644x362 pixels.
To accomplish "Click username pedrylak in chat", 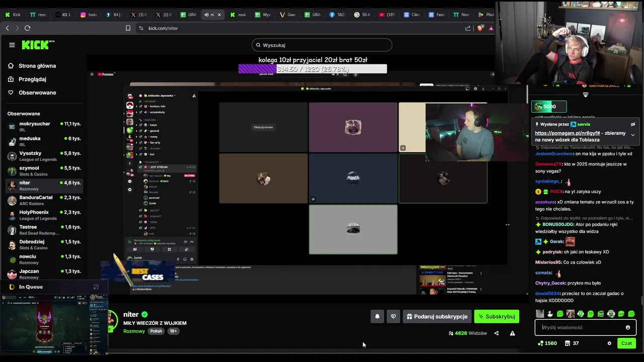I will [552, 252].
